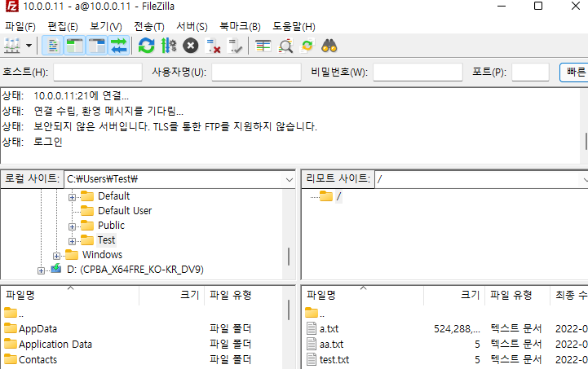Sort remote files by 크기 column

coord(454,295)
